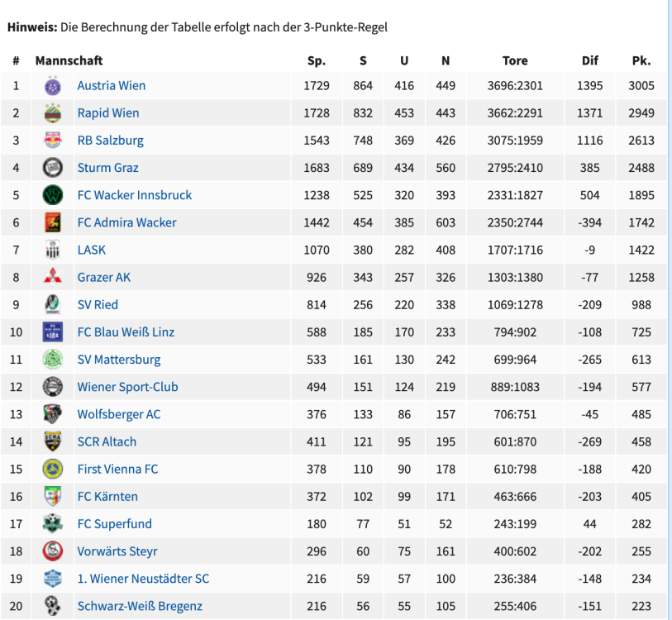Open the Schwarz-Weiß Bregenz link
The width and height of the screenshot is (672, 620).
(x=140, y=606)
